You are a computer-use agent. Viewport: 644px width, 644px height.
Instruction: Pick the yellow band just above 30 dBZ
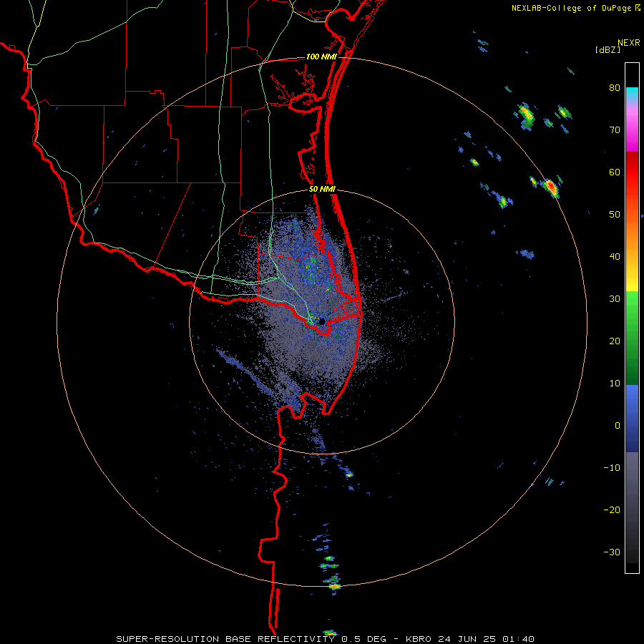click(x=632, y=283)
